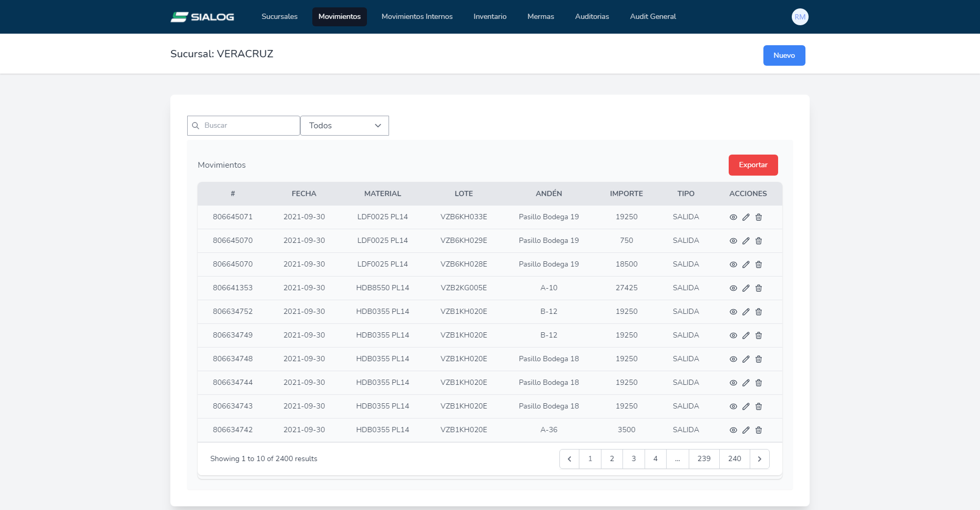Delete movement 806634742
This screenshot has height=510, width=980.
click(759, 430)
